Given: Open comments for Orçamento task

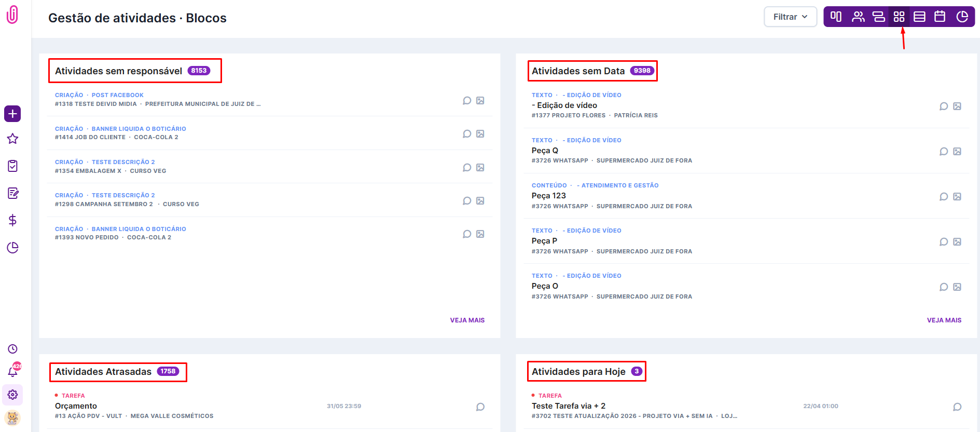Looking at the screenshot, I should coord(480,407).
